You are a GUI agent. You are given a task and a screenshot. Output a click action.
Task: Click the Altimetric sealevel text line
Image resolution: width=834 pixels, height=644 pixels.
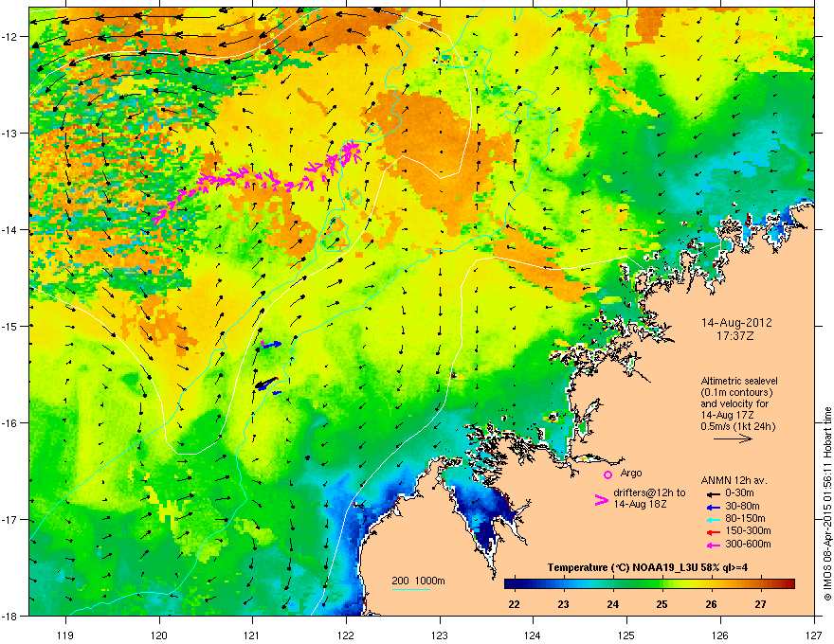tap(739, 381)
